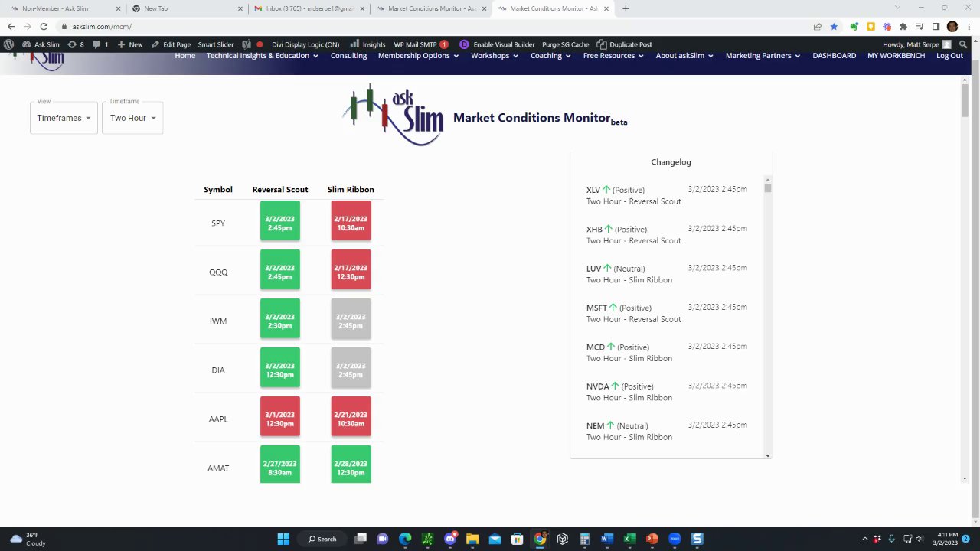Screen dimensions: 980x551
Task: Expand the Membership Options menu
Action: [417, 56]
